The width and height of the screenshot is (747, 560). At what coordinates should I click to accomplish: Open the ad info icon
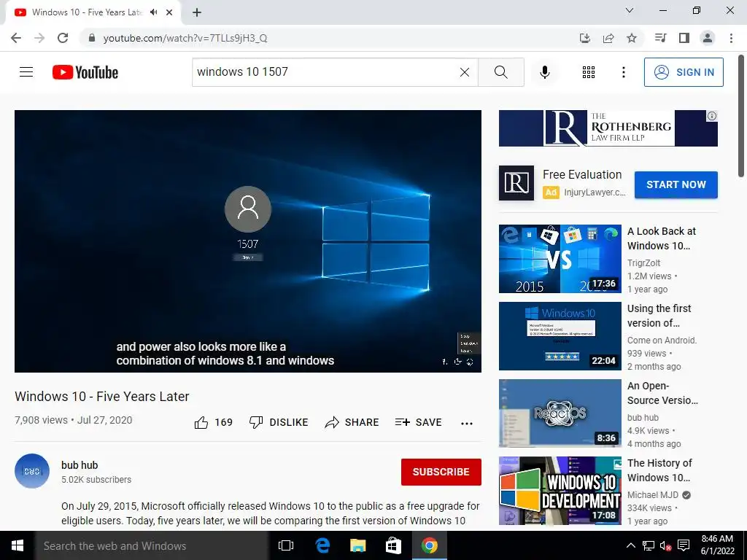(x=712, y=116)
